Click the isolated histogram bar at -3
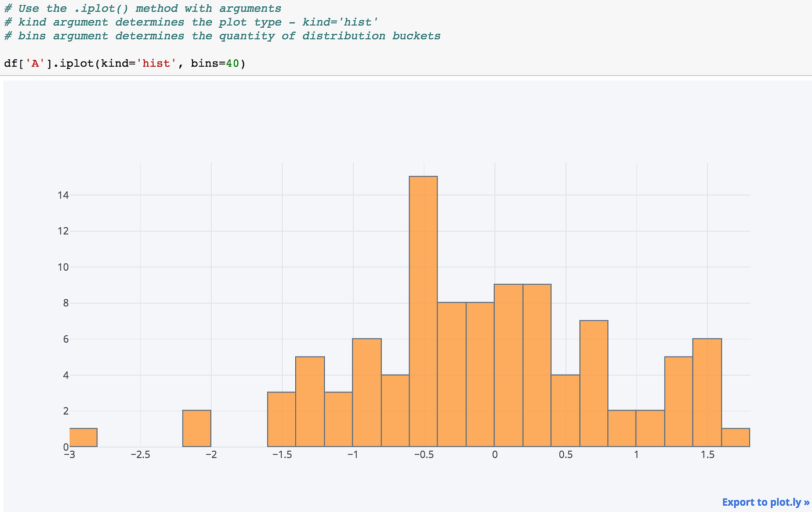The height and width of the screenshot is (512, 812). pyautogui.click(x=83, y=438)
